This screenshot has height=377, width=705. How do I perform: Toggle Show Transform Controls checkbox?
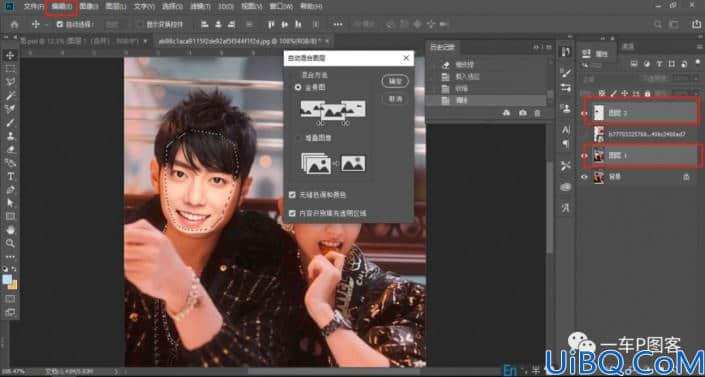click(140, 24)
